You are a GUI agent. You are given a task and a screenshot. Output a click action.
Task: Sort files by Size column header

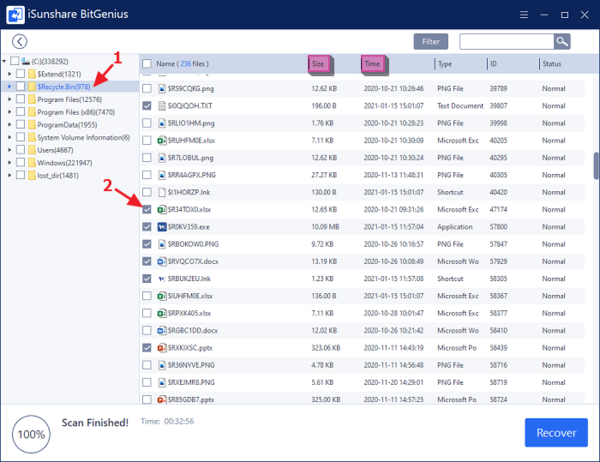tap(318, 64)
